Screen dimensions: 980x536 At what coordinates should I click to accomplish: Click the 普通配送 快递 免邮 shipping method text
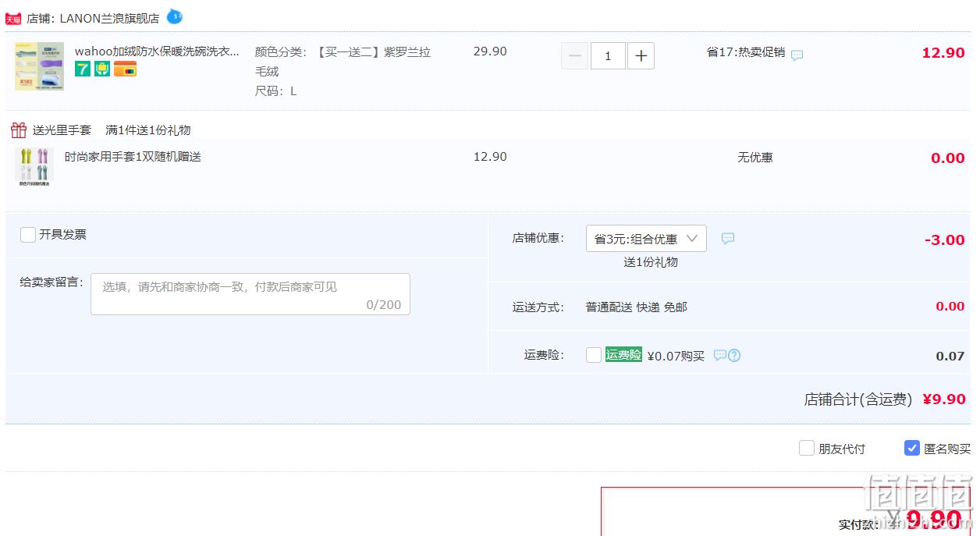[x=637, y=307]
